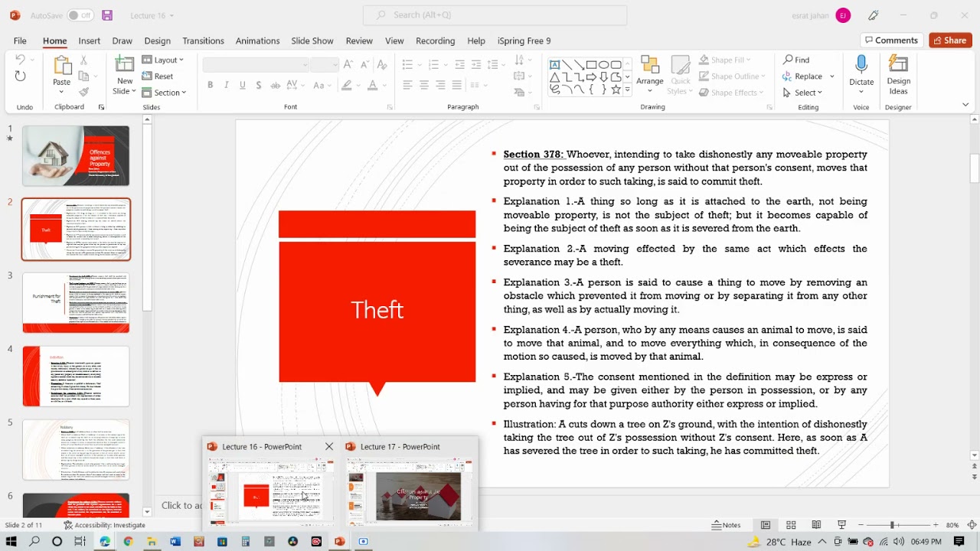
Task: Click the Search box in title bar
Action: (495, 15)
